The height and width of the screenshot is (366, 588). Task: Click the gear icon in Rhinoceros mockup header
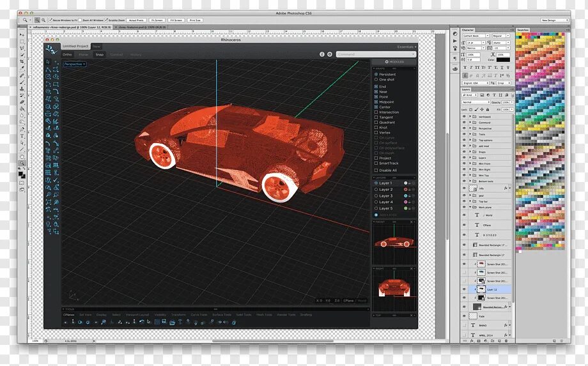point(330,54)
